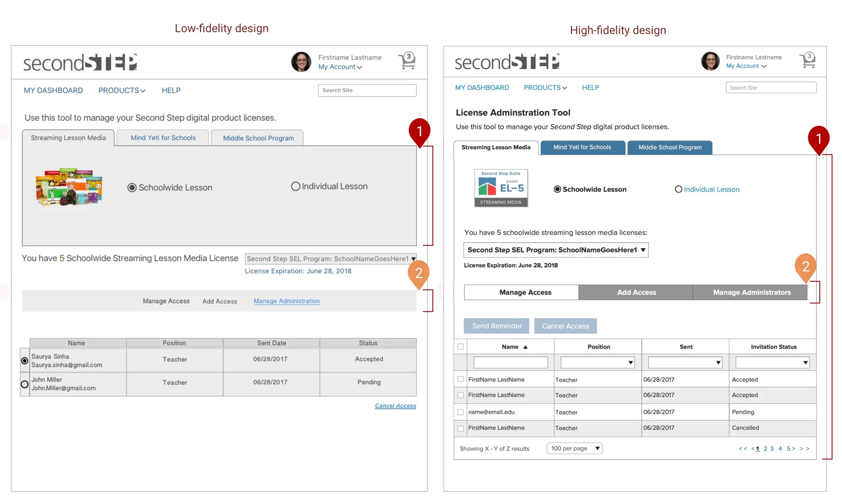Switch to Middle School Program tab, high-fidelity
The height and width of the screenshot is (504, 842).
tap(670, 148)
